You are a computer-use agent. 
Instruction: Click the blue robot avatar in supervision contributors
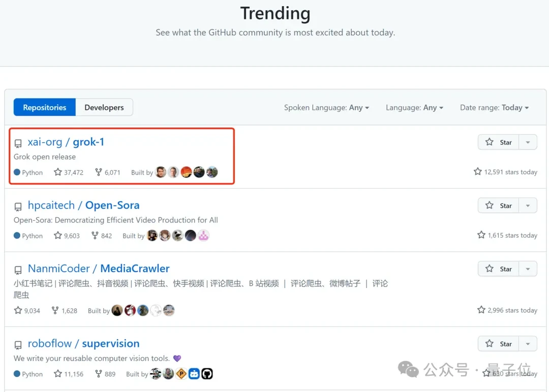click(194, 374)
